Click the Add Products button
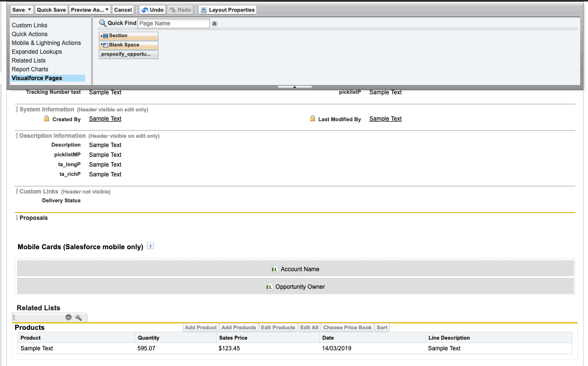Image resolution: width=588 pixels, height=366 pixels. pyautogui.click(x=238, y=327)
